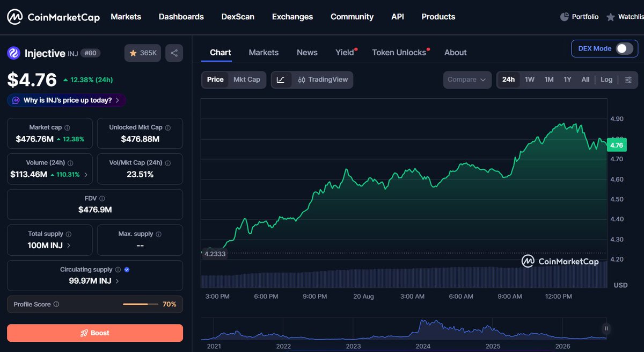Image resolution: width=644 pixels, height=352 pixels.
Task: Click the Injective coin logo icon
Action: [13, 53]
